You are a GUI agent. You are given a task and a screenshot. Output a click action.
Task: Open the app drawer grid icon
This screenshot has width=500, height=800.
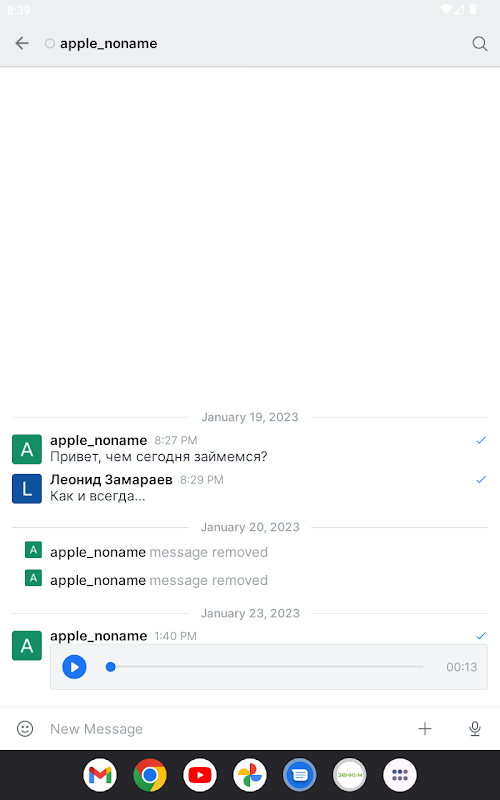(400, 775)
